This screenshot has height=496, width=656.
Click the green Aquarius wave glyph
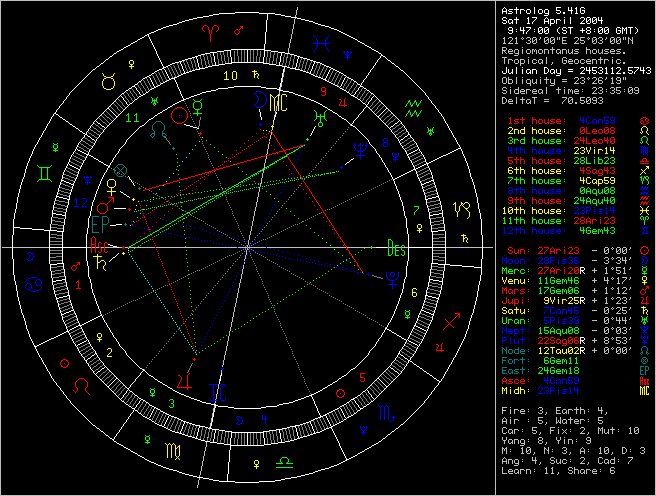(413, 106)
